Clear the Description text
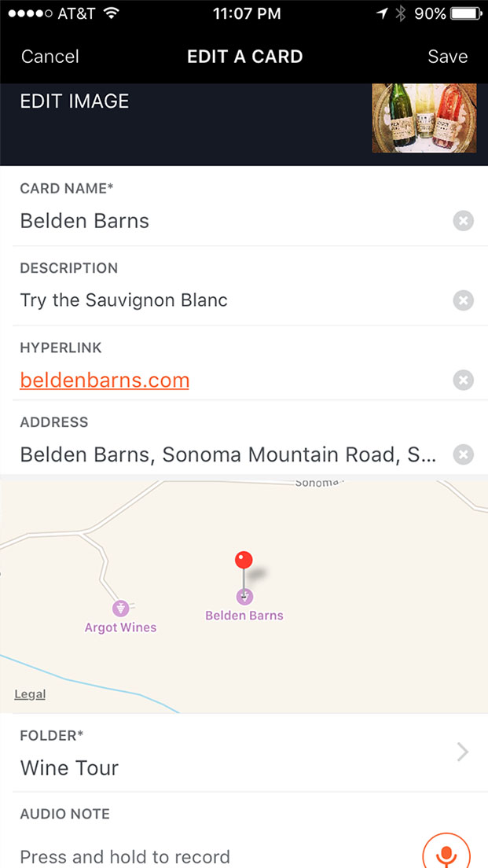Viewport: 488px width, 868px height. [464, 300]
